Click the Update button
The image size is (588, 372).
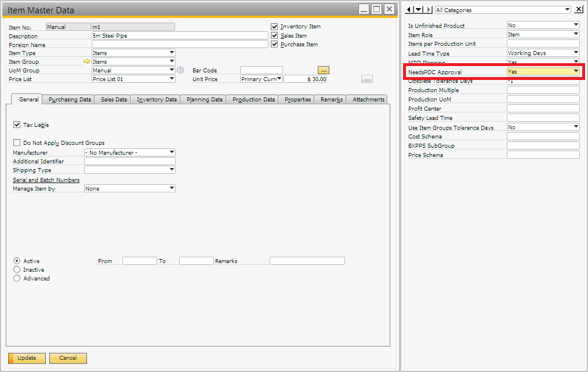point(26,358)
